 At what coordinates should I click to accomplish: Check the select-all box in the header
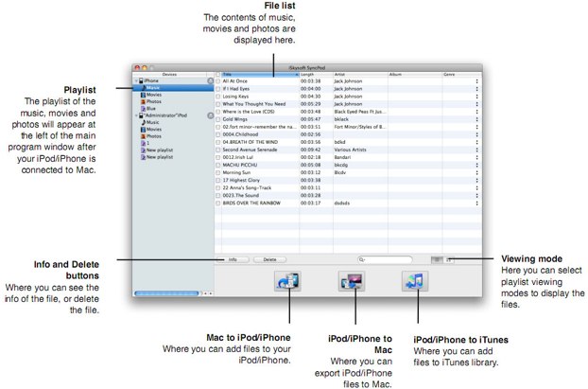(x=217, y=75)
